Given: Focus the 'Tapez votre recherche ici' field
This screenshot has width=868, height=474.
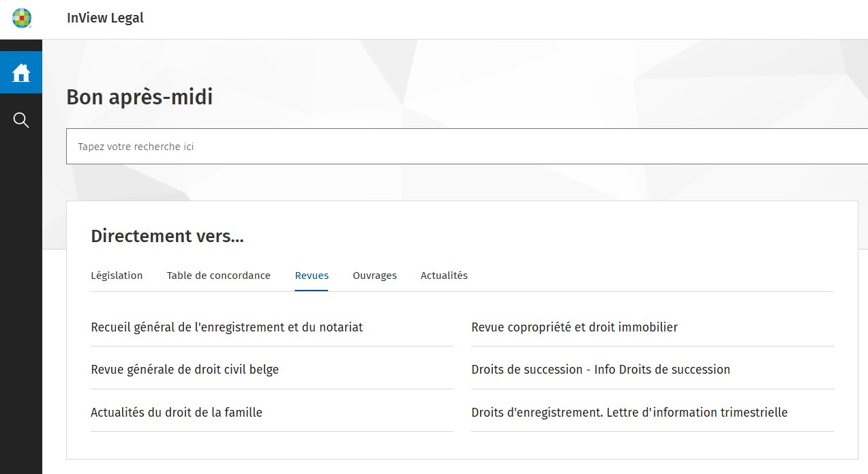Looking at the screenshot, I should tap(464, 147).
